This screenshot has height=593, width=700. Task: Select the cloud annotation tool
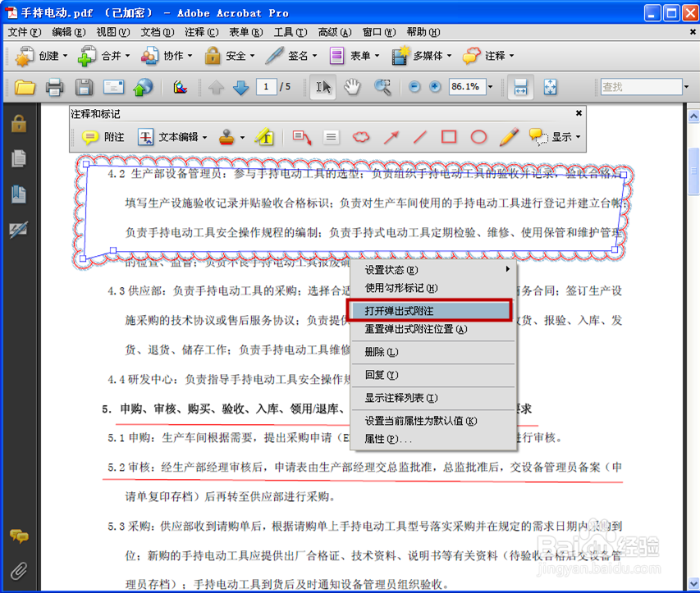362,137
